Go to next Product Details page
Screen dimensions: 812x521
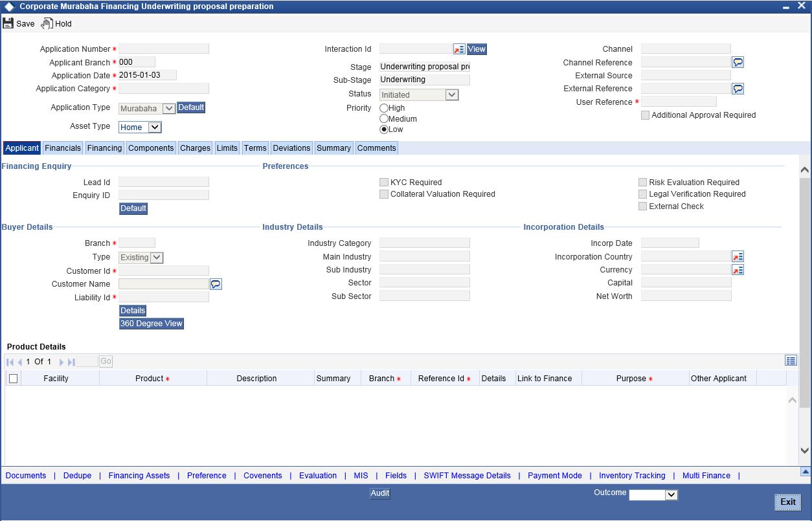tap(62, 362)
